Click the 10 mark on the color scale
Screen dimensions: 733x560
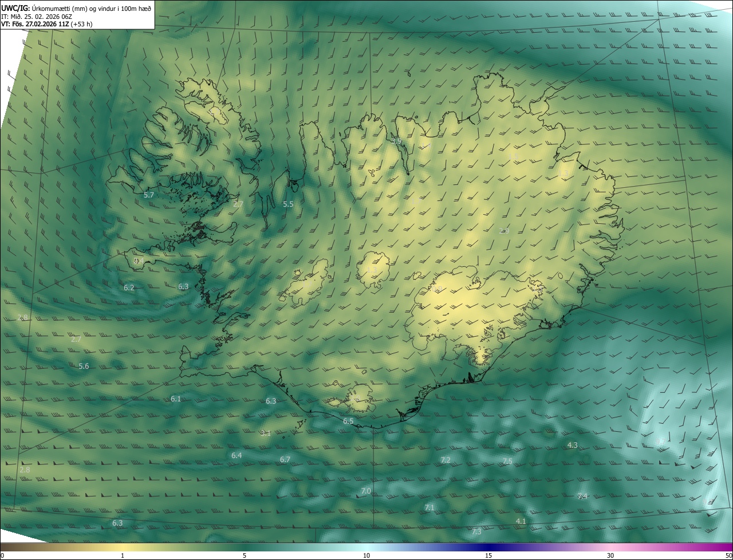(366, 555)
